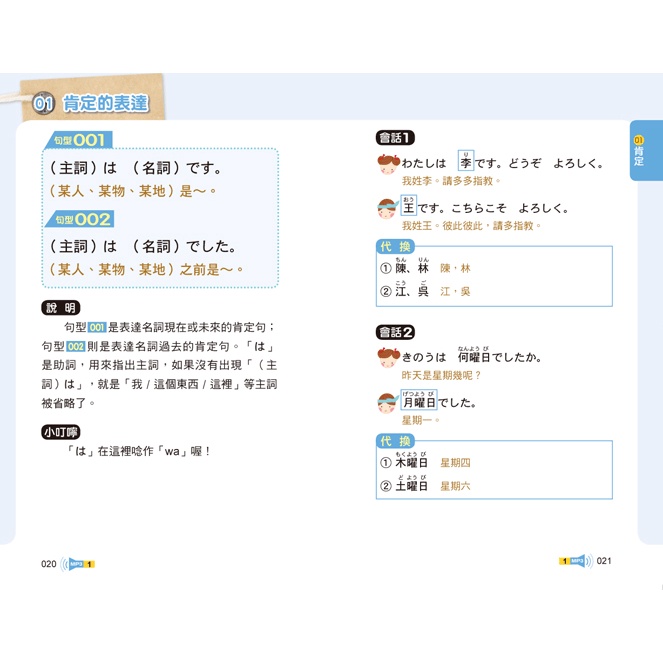The width and height of the screenshot is (663, 663).
Task: Click the 說明 section label
Action: (x=60, y=308)
